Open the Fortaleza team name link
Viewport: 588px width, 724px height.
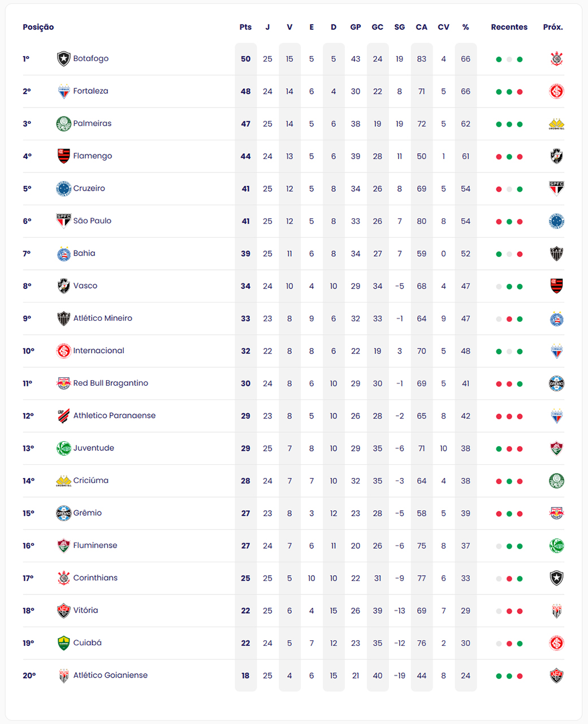tap(90, 91)
